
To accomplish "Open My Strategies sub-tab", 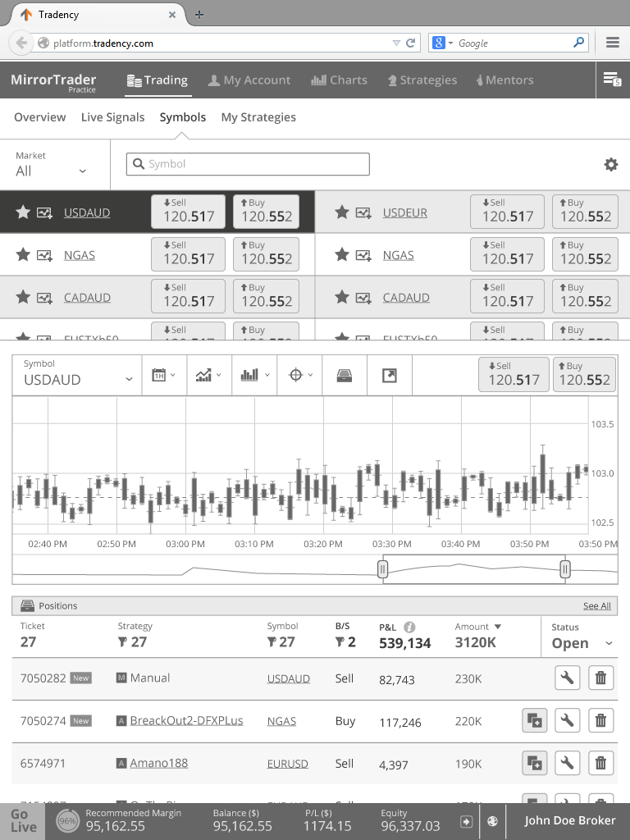I will pos(258,117).
